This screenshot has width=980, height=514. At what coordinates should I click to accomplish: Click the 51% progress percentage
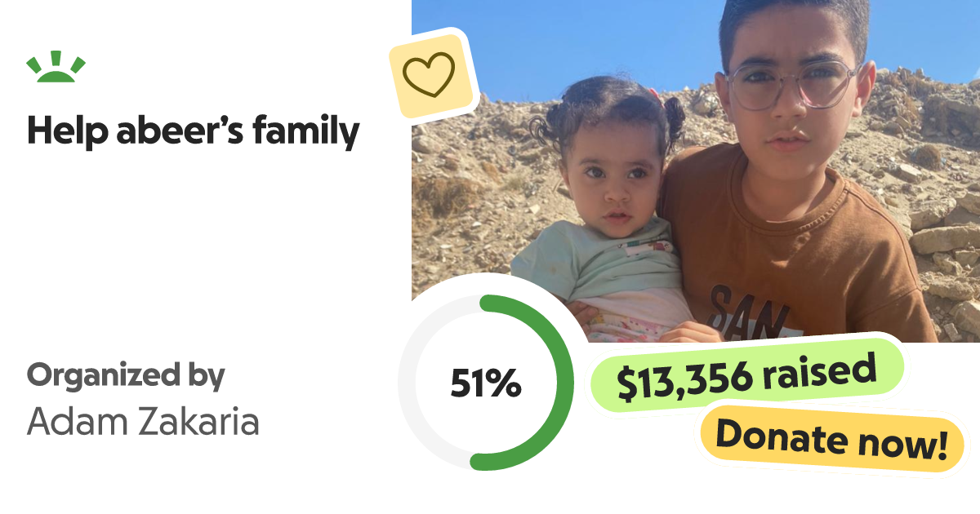[x=485, y=383]
